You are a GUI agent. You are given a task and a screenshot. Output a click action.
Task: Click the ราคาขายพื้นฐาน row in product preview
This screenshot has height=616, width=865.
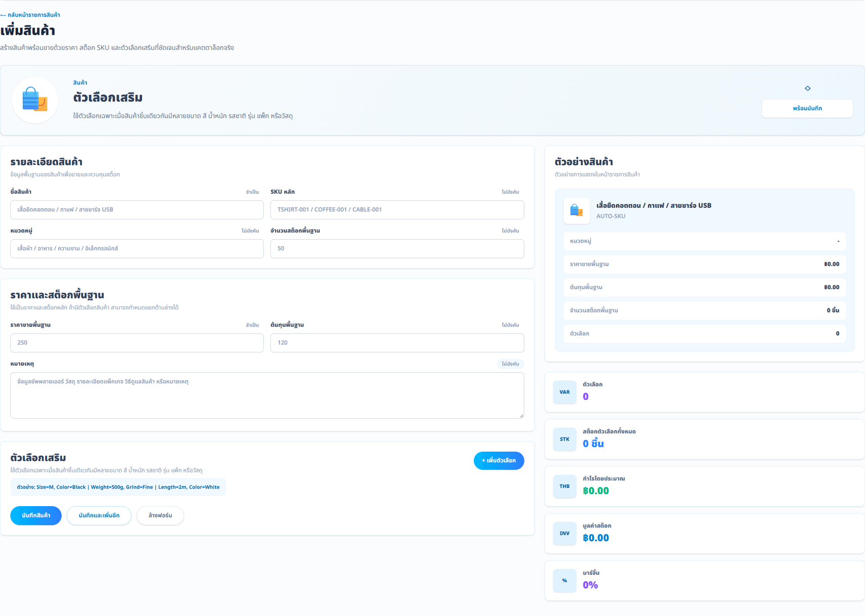coord(705,264)
